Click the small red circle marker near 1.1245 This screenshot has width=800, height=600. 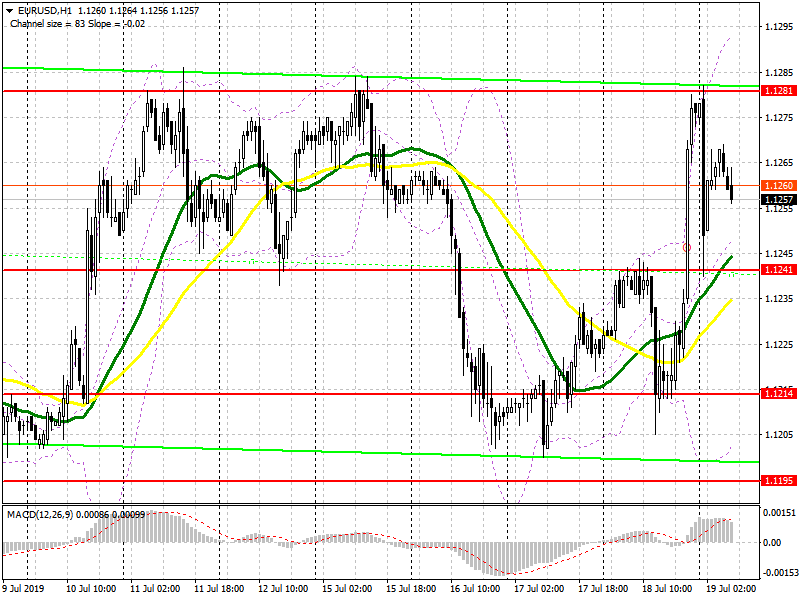(x=687, y=247)
